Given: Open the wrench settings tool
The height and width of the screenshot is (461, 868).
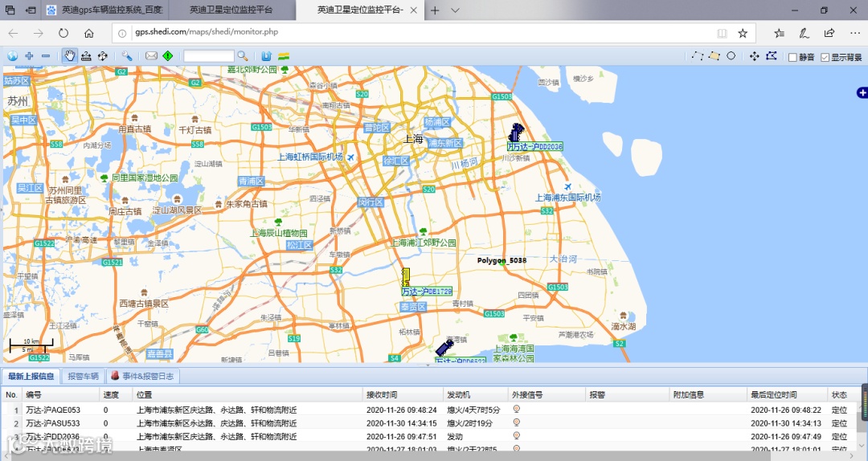Looking at the screenshot, I should click(127, 56).
